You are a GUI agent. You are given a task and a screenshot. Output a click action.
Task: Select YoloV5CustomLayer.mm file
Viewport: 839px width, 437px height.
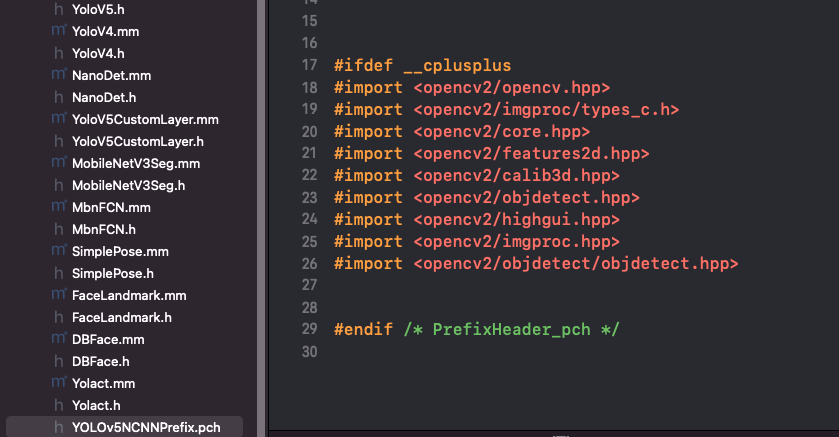click(x=145, y=119)
